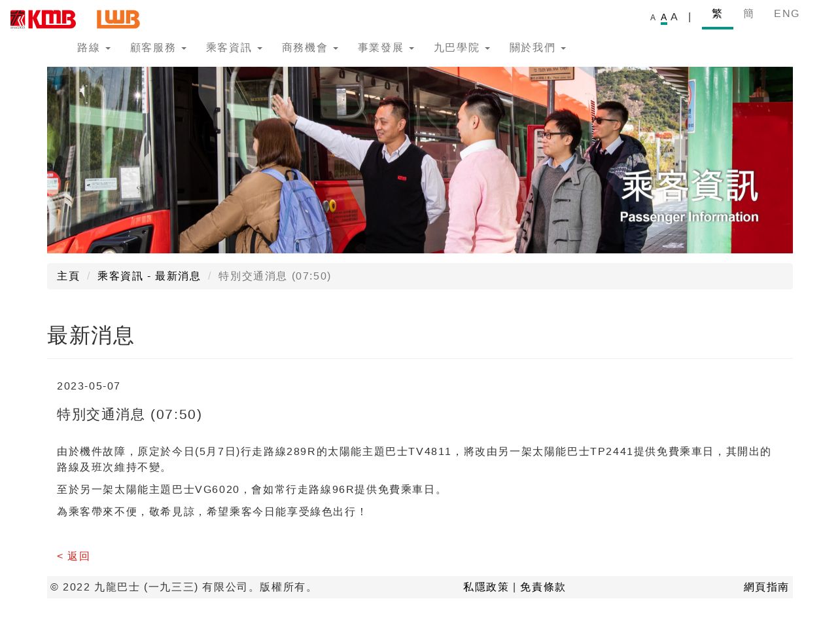Click the paragraph starting 為乘客帶來不便
This screenshot has width=840, height=618.
coord(212,512)
